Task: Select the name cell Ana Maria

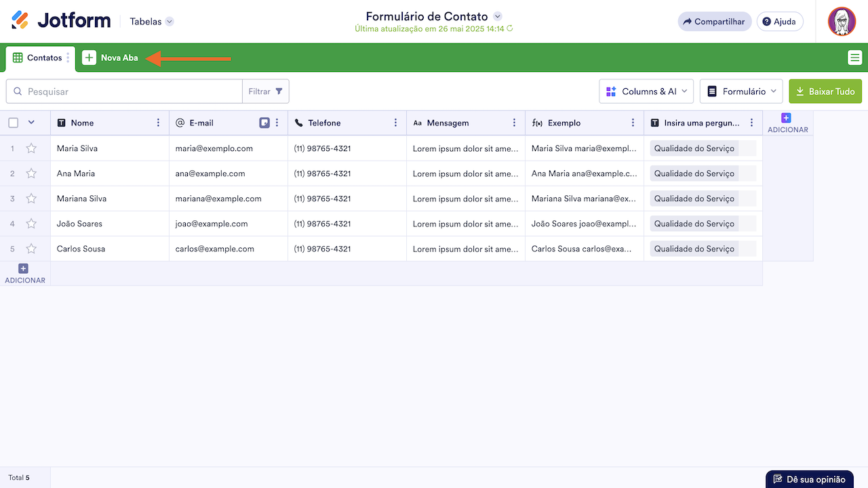Action: (x=110, y=174)
